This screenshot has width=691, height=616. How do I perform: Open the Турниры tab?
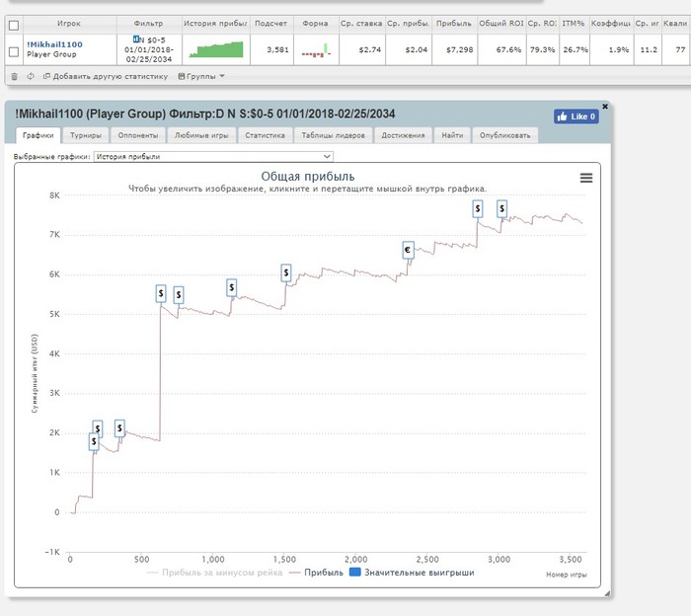[x=86, y=135]
